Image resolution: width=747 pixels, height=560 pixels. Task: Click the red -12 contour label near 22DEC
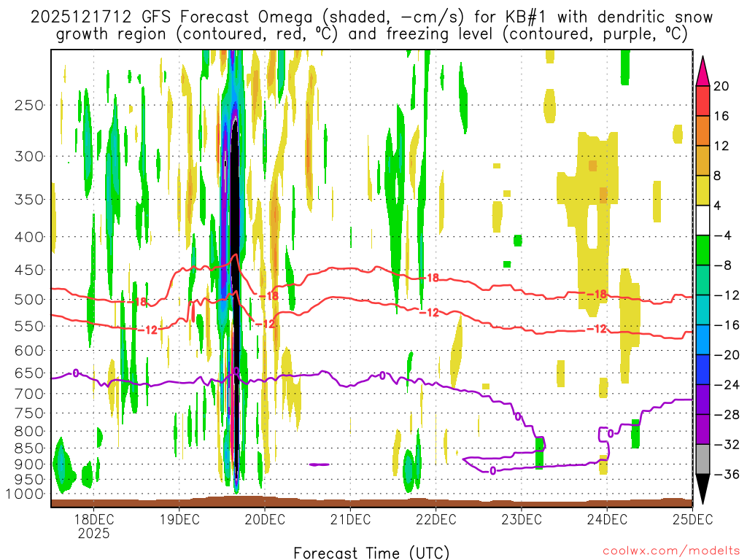click(x=429, y=313)
